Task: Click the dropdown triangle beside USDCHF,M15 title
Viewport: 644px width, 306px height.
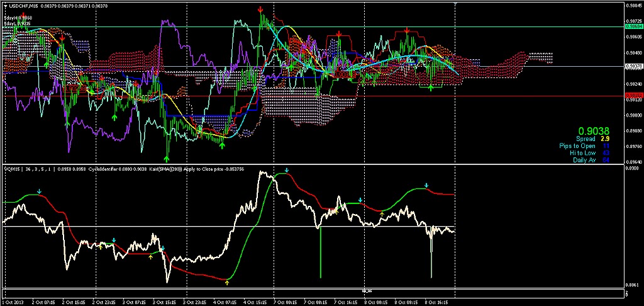Action: [5, 5]
